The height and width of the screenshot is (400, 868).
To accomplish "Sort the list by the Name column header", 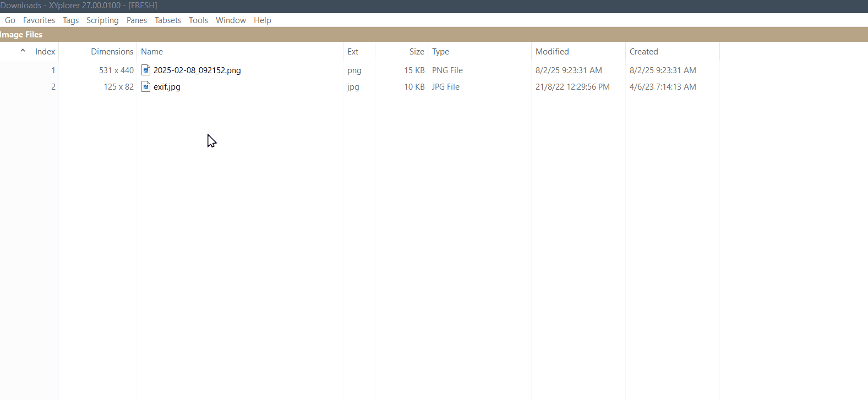I will tap(152, 52).
